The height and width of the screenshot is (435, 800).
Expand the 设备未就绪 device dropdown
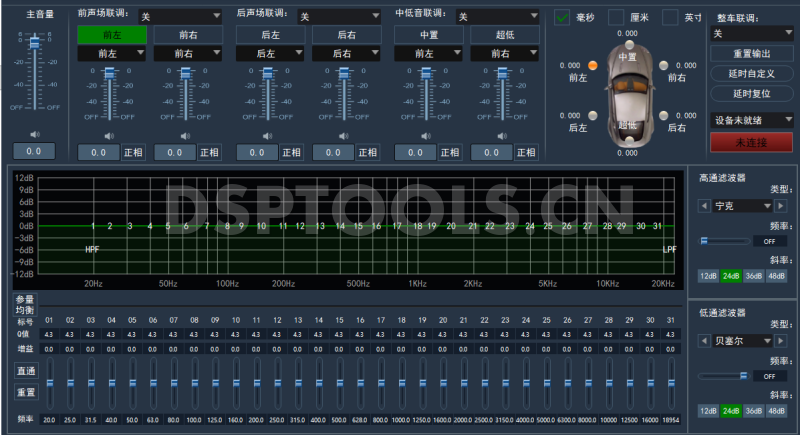[752, 120]
